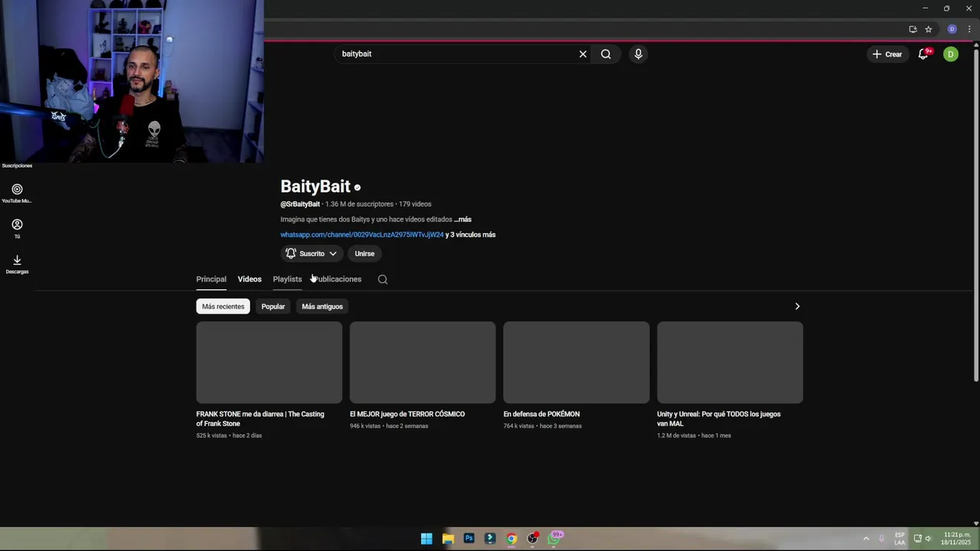The image size is (980, 551).
Task: Show the 'y 3 vínculos más' links
Action: (x=471, y=235)
